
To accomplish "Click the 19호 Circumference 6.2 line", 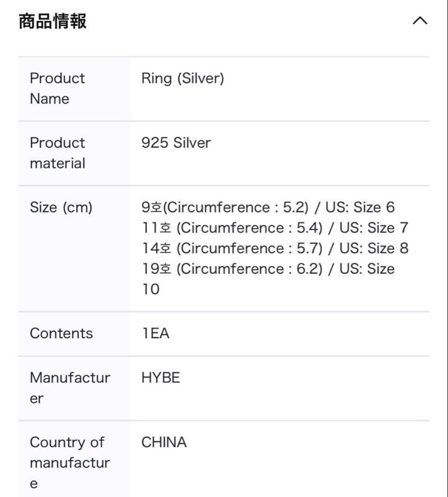I will [x=268, y=269].
